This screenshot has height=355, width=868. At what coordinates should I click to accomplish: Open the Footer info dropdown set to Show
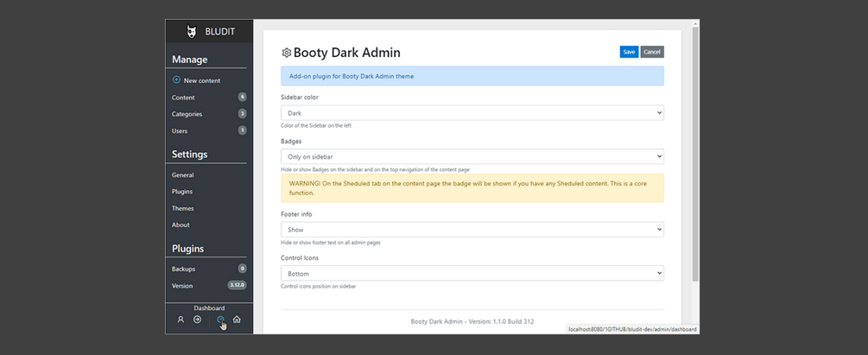coord(472,229)
